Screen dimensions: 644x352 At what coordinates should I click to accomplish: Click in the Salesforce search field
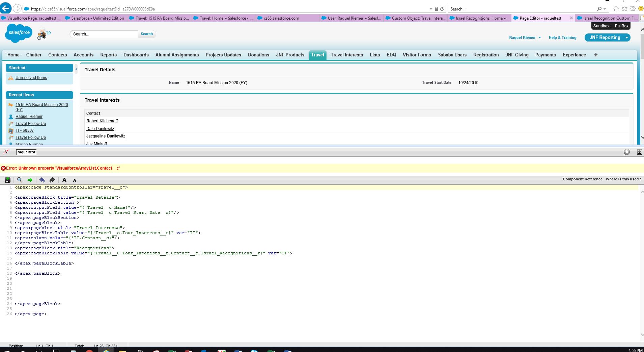pos(104,34)
